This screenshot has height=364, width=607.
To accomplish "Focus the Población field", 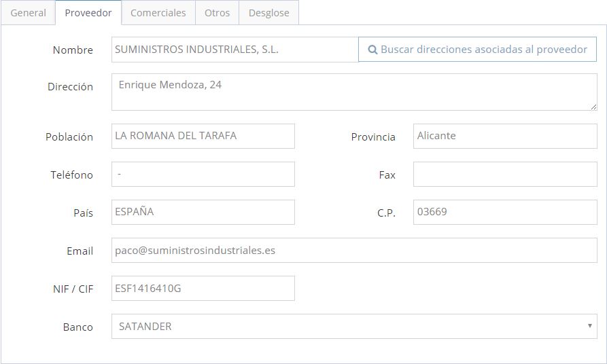I will [x=203, y=136].
